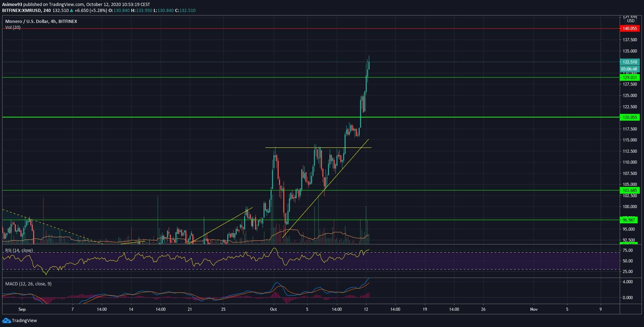Screen dimensions: 644x327
Task: Click the 135.000 price on the axis
Action: [x=630, y=51]
